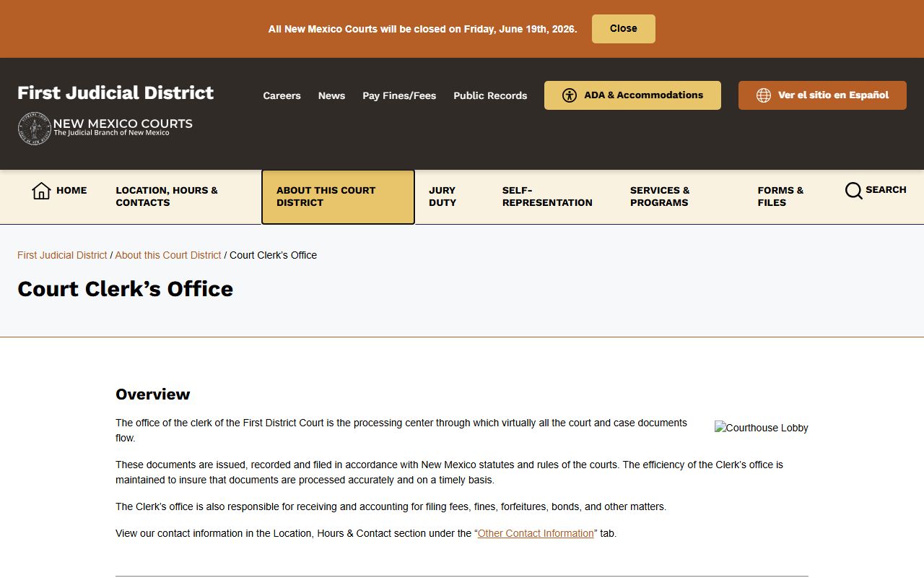The width and height of the screenshot is (924, 578).
Task: Open Pay Fines/Fees link
Action: [399, 95]
